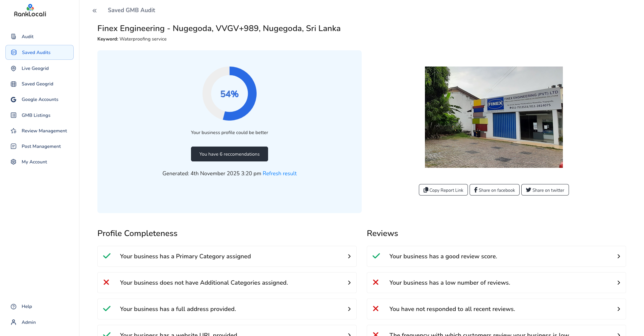The width and height of the screenshot is (644, 336).
Task: Click the Saved Geogrid grid icon
Action: (14, 84)
